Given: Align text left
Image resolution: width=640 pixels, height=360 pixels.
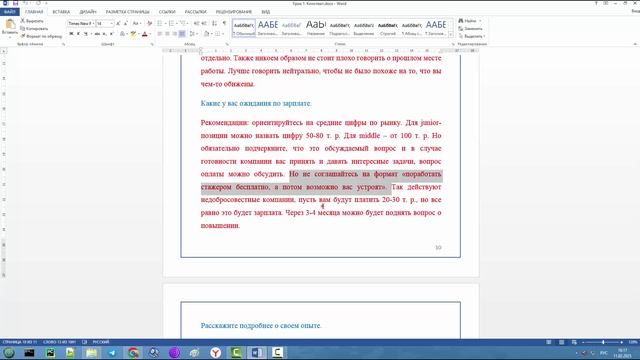Looking at the screenshot, I should coord(160,34).
